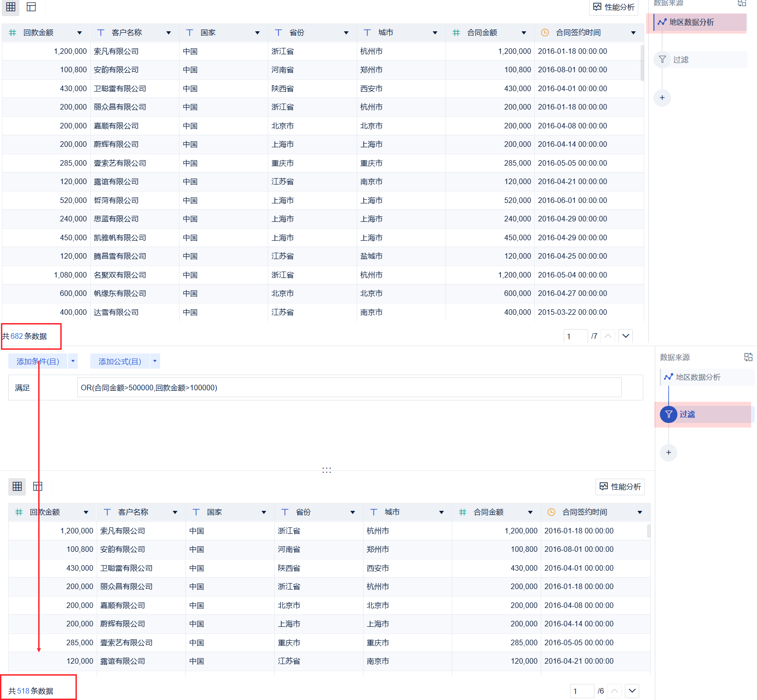Select 地区数据分析 step in lower side panel
Viewport: 757px width, 700px height.
(x=707, y=377)
